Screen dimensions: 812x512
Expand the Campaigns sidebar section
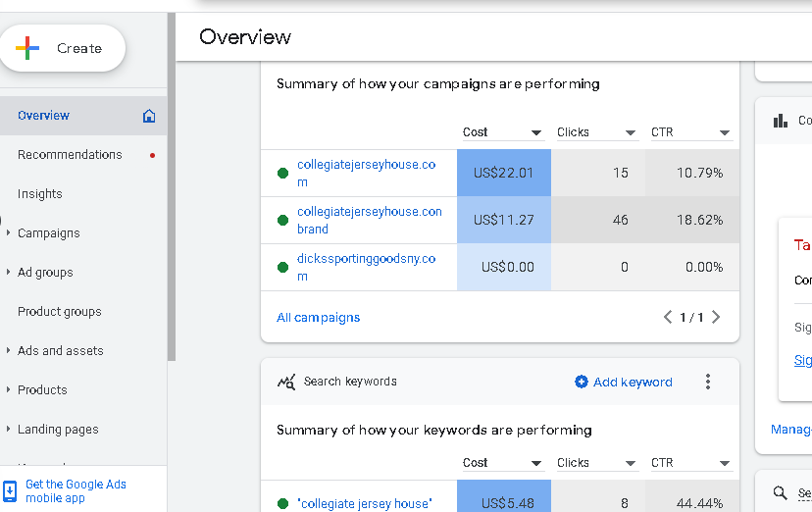pos(9,233)
